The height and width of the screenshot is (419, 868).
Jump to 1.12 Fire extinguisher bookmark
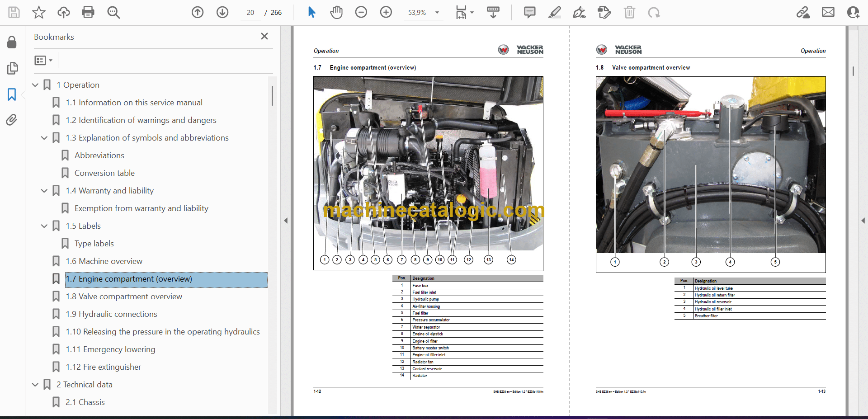tap(103, 367)
